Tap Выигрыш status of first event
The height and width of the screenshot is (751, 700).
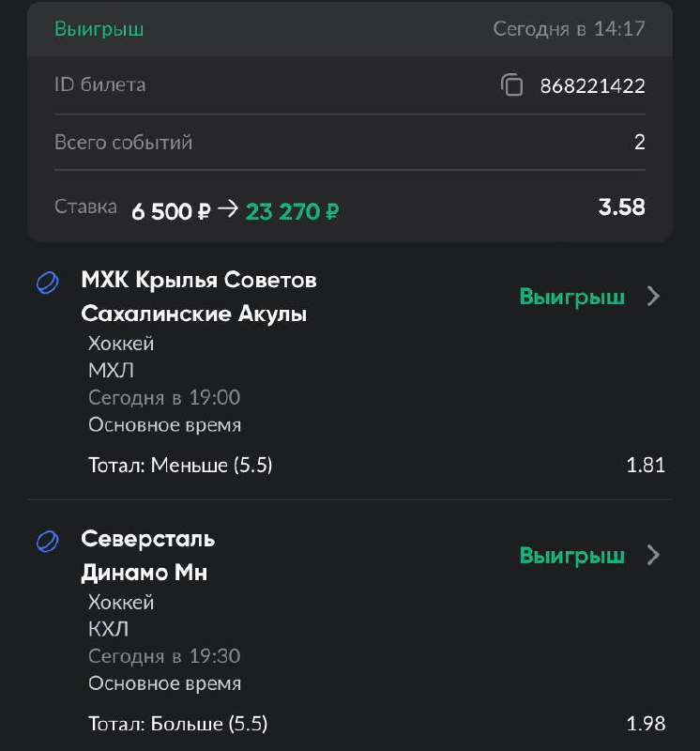point(571,297)
